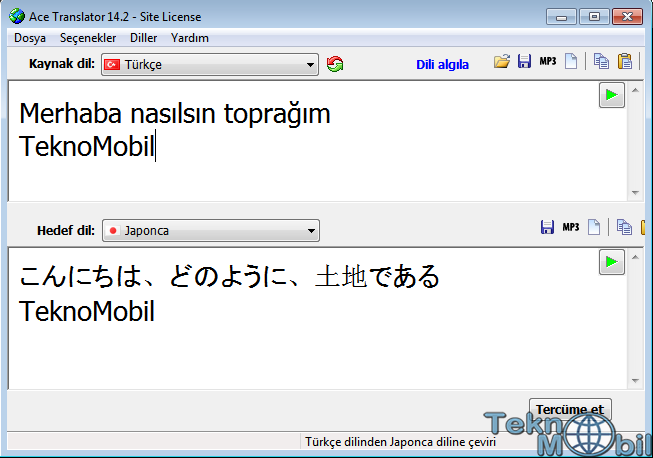Clear translated text with new page icon
The image size is (653, 458).
594,227
